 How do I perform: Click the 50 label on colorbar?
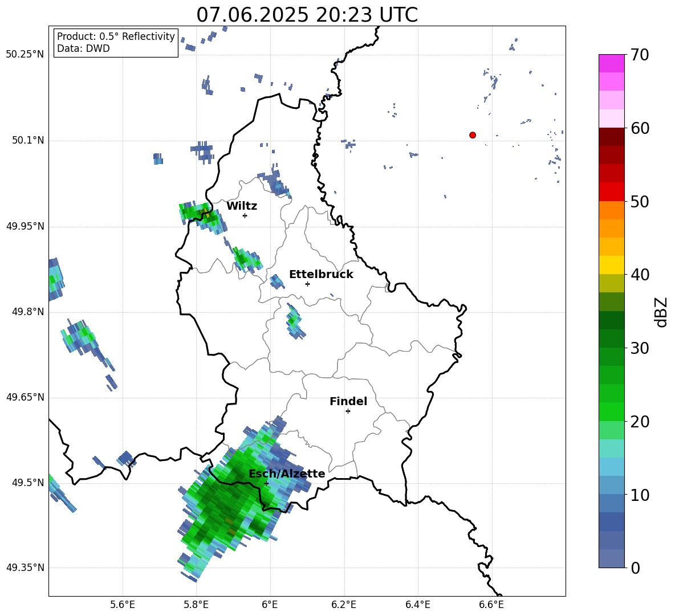pyautogui.click(x=639, y=201)
